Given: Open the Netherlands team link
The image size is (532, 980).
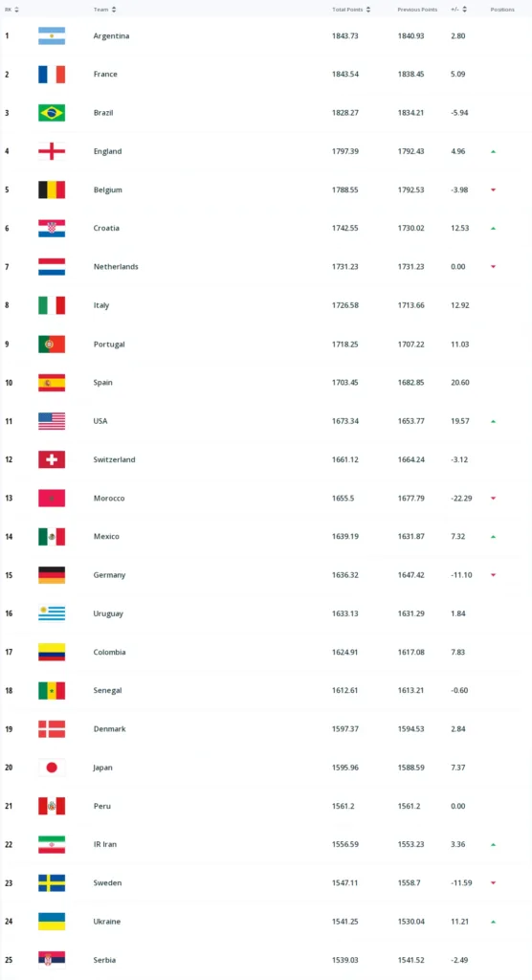Looking at the screenshot, I should (116, 266).
